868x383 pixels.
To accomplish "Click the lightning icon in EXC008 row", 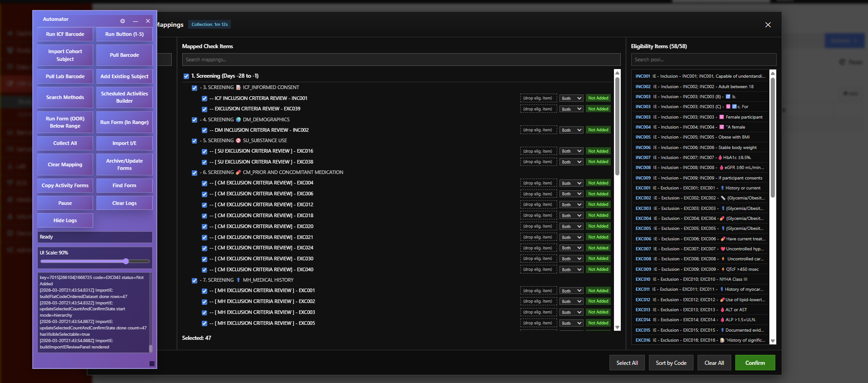I will coord(723,259).
